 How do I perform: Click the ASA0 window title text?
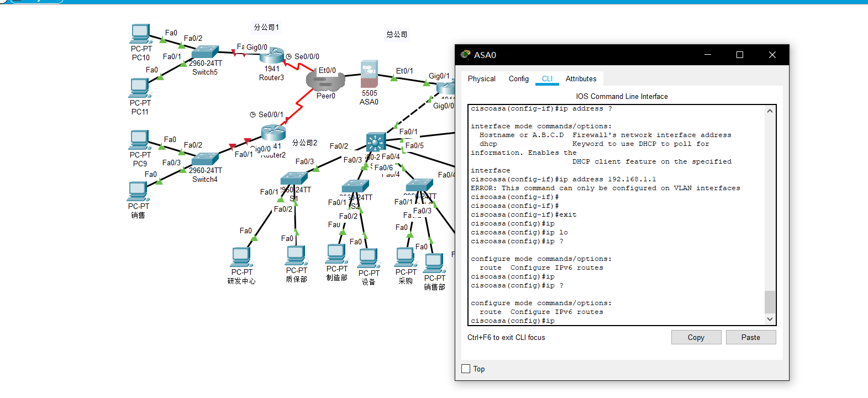point(485,55)
